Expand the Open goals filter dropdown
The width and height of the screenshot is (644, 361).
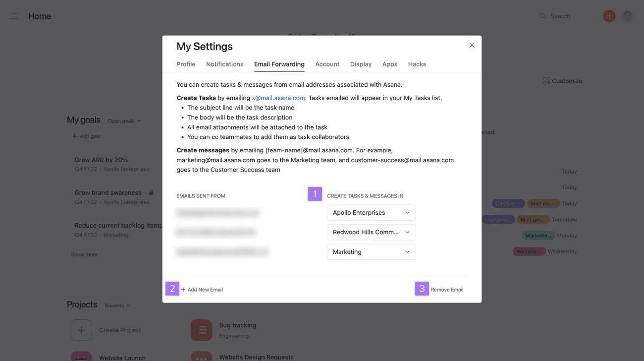(x=124, y=121)
